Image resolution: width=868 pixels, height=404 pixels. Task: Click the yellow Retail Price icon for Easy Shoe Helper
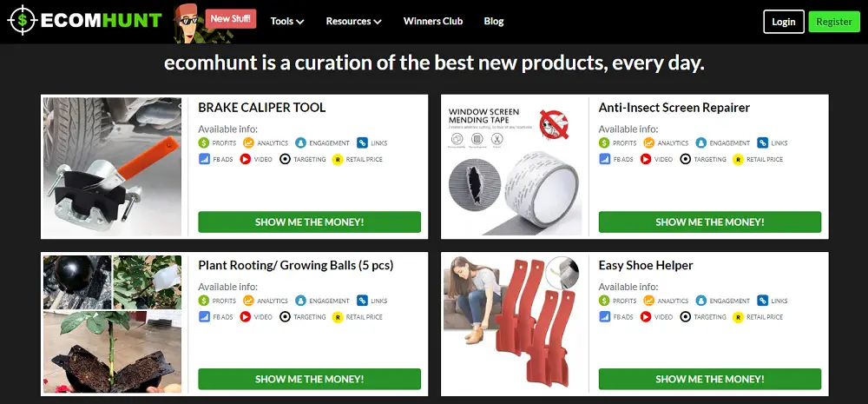[738, 317]
